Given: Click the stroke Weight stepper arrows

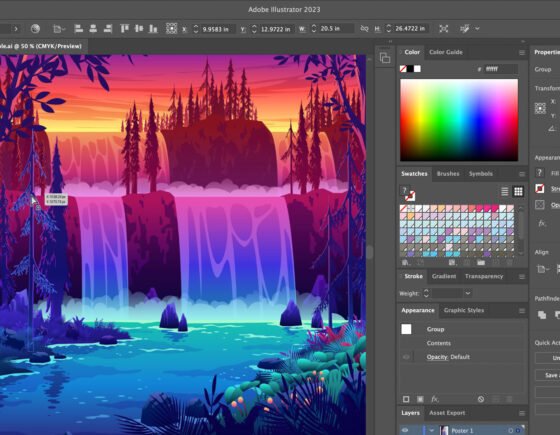Looking at the screenshot, I should point(426,293).
